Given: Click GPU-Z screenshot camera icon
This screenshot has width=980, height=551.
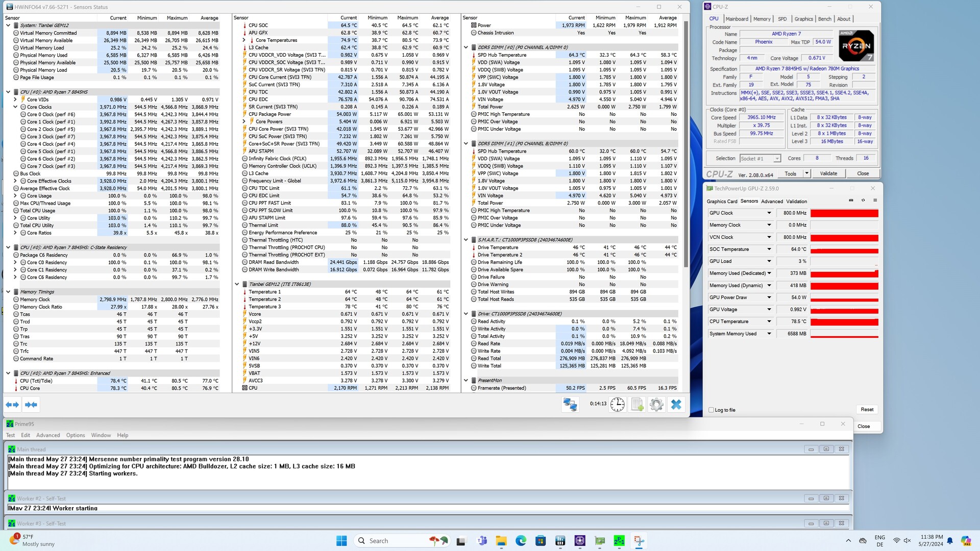Looking at the screenshot, I should 851,201.
